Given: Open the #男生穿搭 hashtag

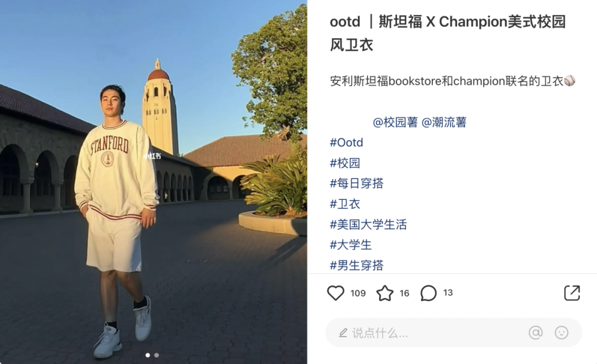Looking at the screenshot, I should [357, 265].
